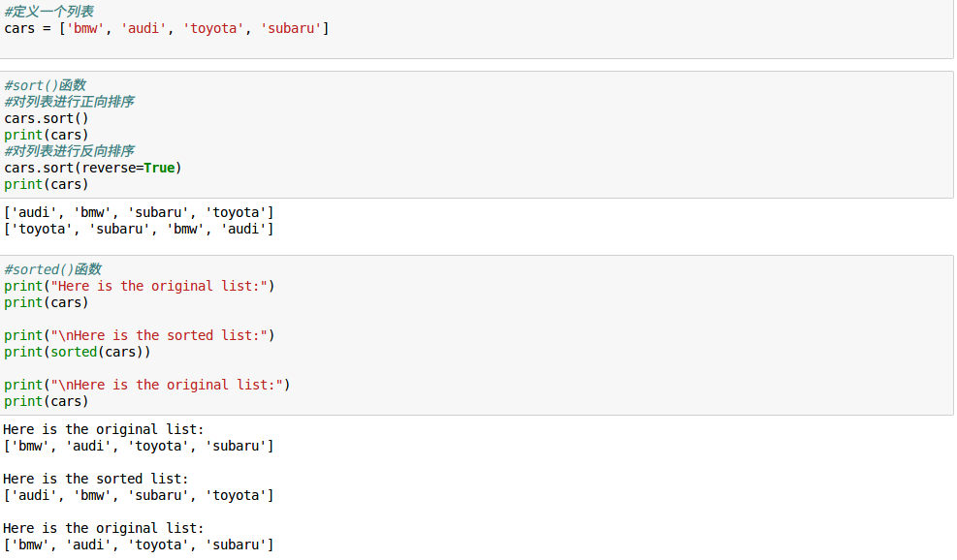Click the 'subaru' string in the cars definition
Screen dimensions: 957x560
[291, 29]
